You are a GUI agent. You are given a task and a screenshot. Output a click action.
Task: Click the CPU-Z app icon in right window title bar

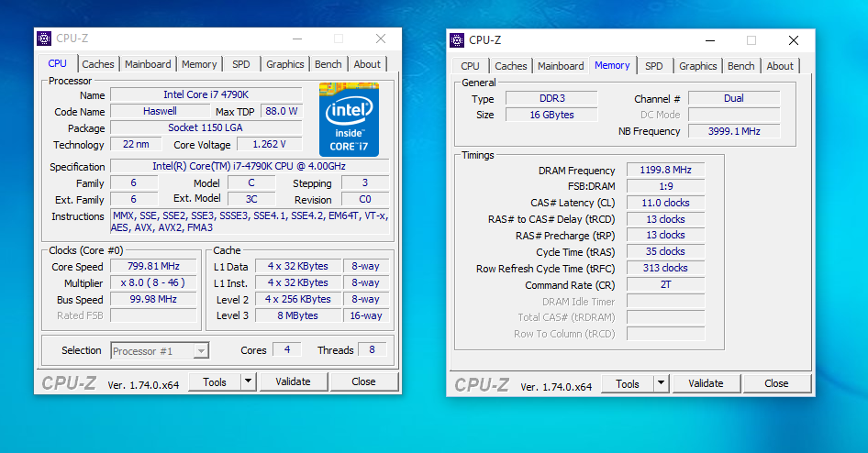click(457, 39)
